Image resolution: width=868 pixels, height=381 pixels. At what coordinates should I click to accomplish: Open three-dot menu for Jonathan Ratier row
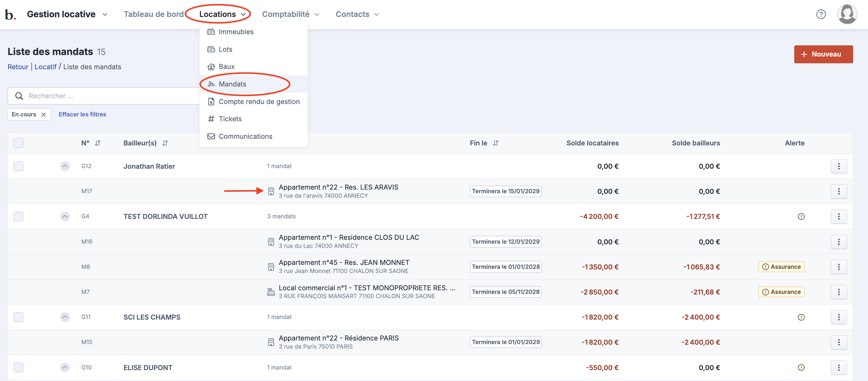pos(838,166)
